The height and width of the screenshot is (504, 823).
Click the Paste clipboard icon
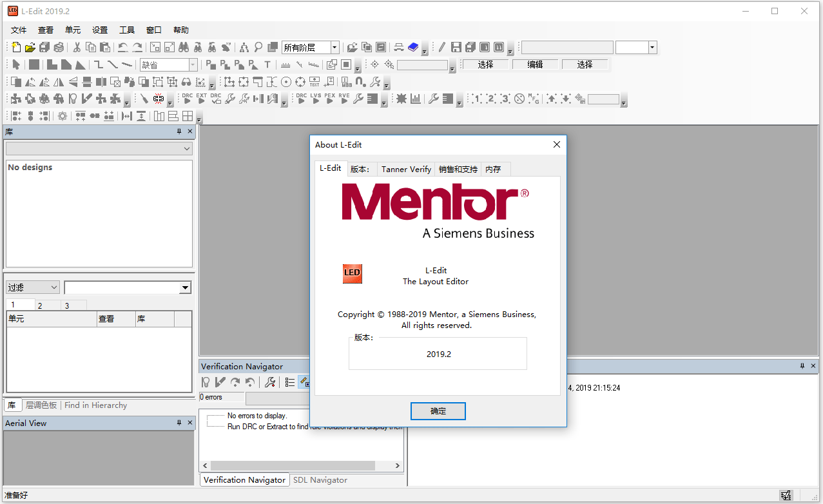(105, 47)
